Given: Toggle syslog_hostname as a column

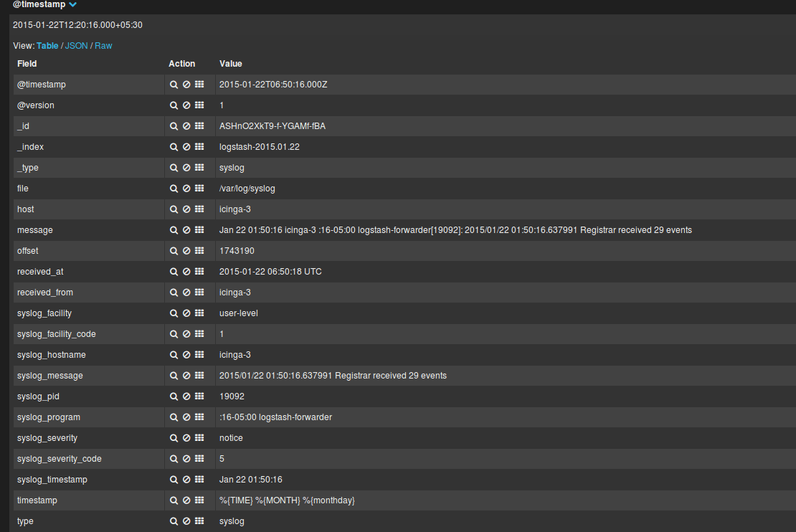Looking at the screenshot, I should pos(199,354).
